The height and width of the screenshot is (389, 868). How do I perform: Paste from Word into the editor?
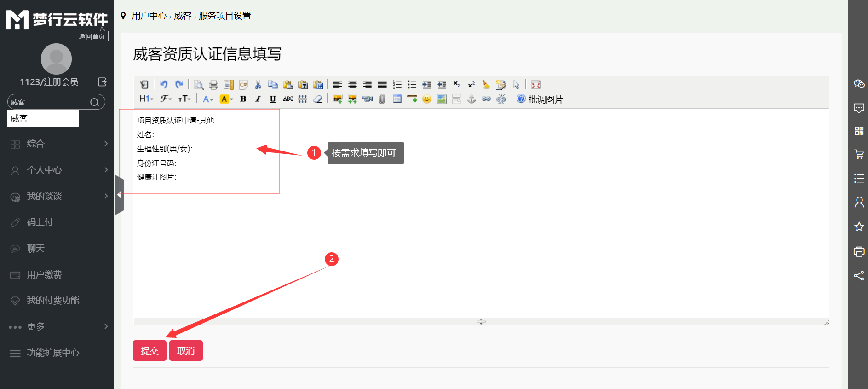pos(318,85)
